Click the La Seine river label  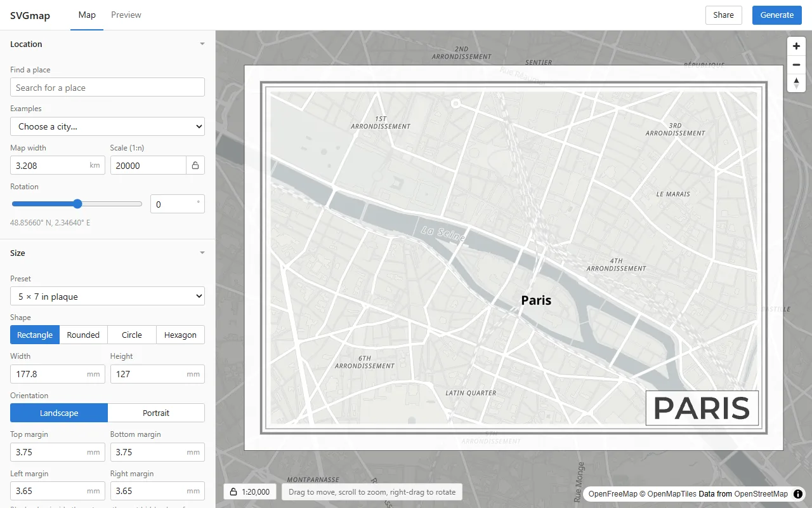(x=444, y=234)
